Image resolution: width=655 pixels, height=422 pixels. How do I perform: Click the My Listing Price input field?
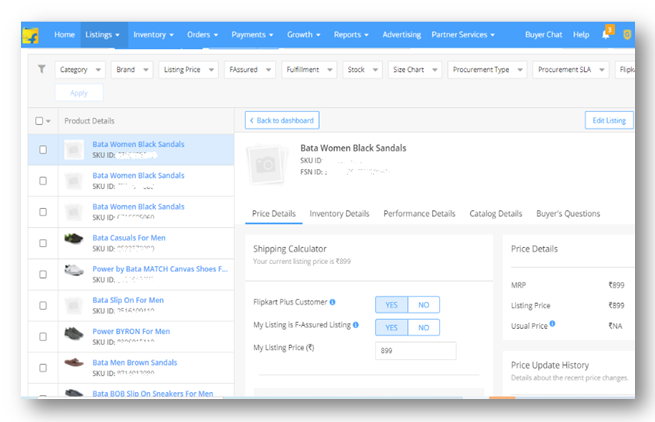coord(416,351)
